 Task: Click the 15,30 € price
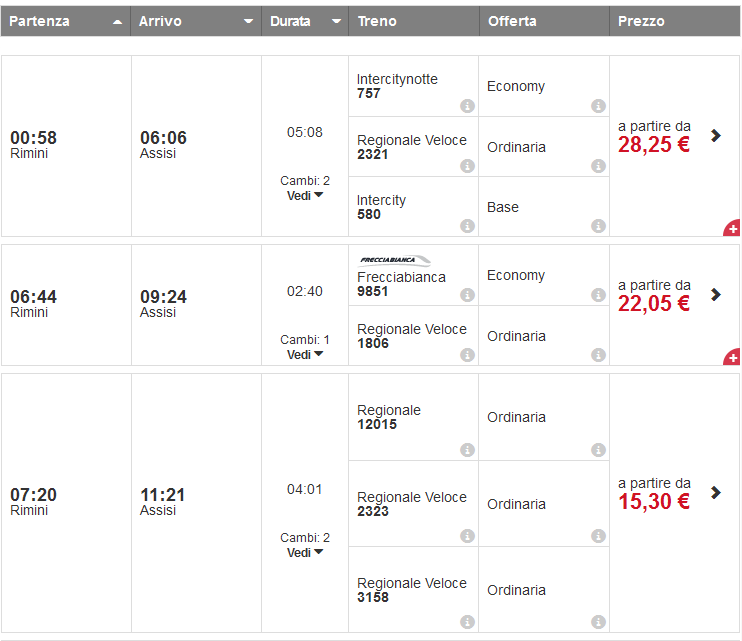(654, 502)
